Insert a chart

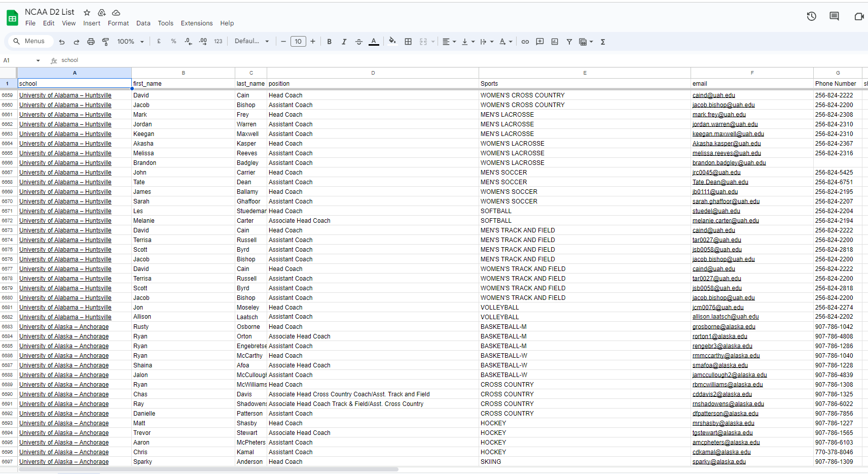pyautogui.click(x=555, y=42)
